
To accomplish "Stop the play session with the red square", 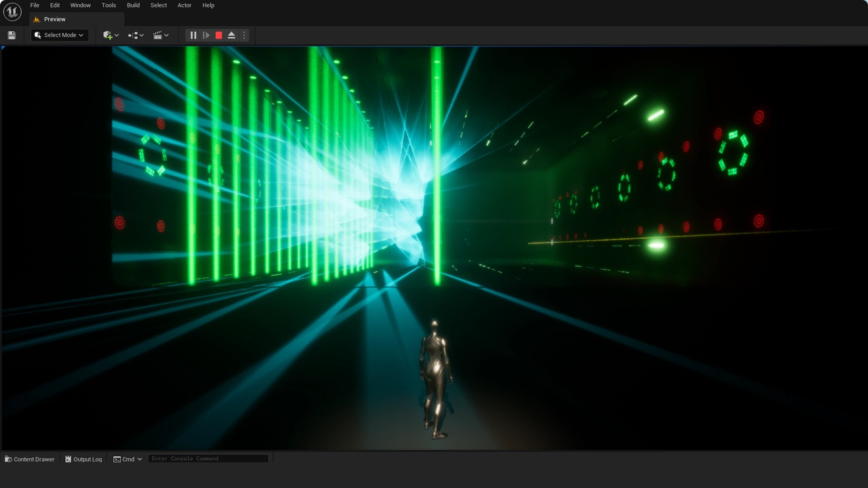I will click(x=218, y=35).
